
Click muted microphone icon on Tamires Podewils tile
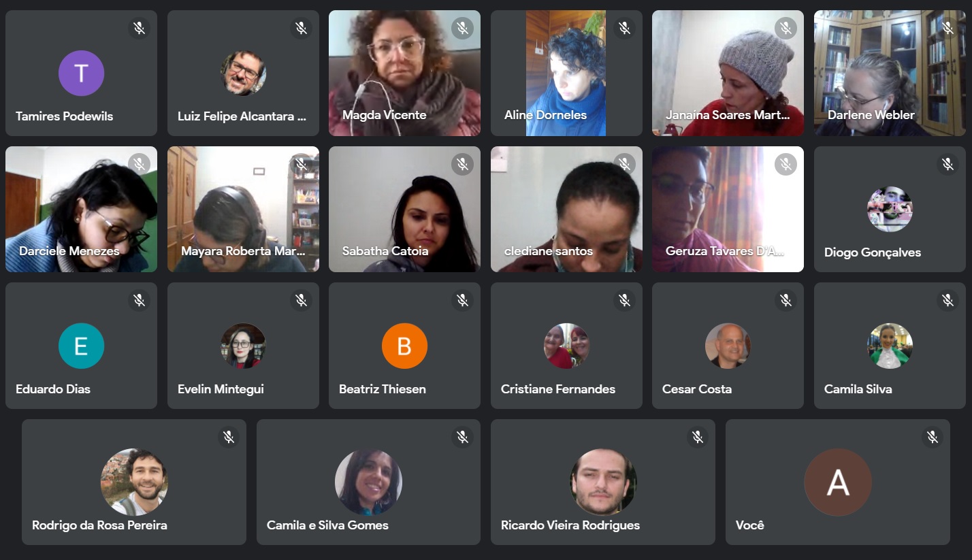click(x=139, y=28)
